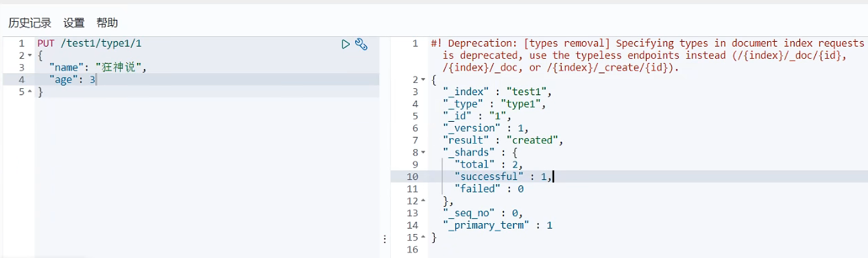The image size is (868, 258).
Task: Open the 帮助 menu
Action: point(107,23)
